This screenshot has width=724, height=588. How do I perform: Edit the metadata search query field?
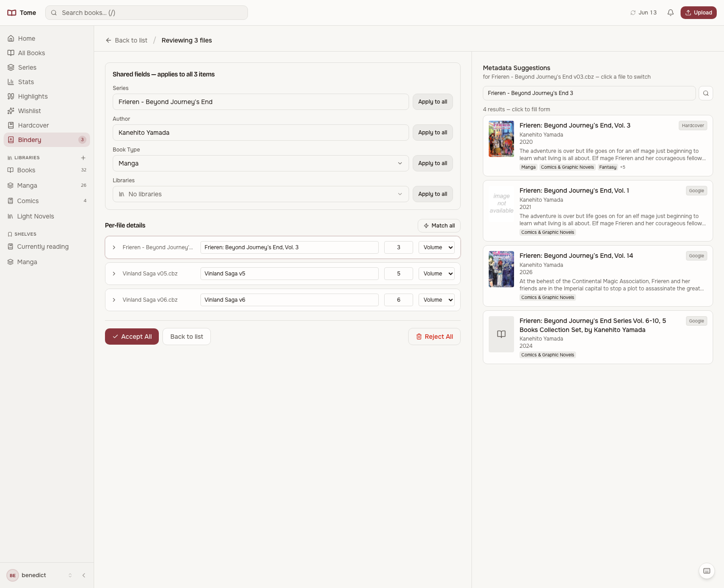589,93
